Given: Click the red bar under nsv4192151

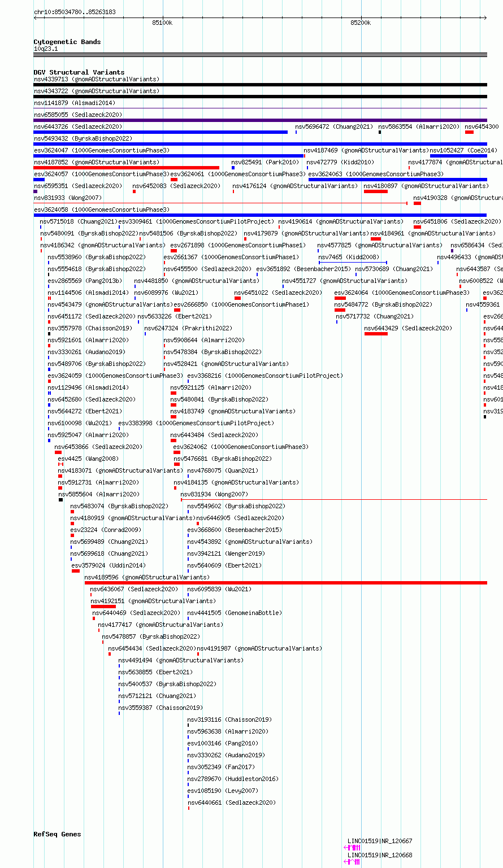Looking at the screenshot, I should pyautogui.click(x=103, y=607).
